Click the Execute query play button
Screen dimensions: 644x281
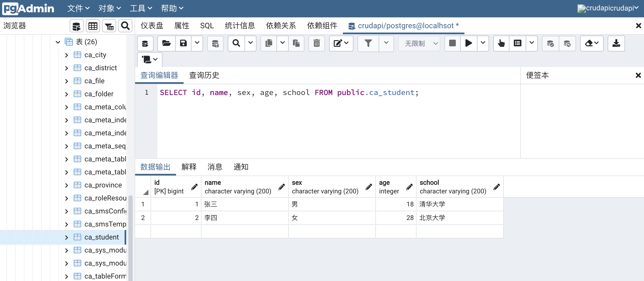[x=469, y=43]
